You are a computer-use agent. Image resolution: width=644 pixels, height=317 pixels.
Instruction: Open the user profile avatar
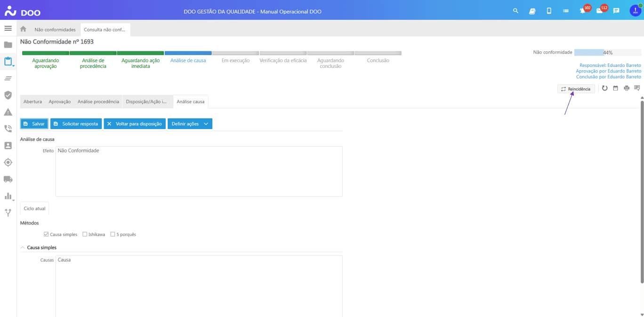[636, 11]
